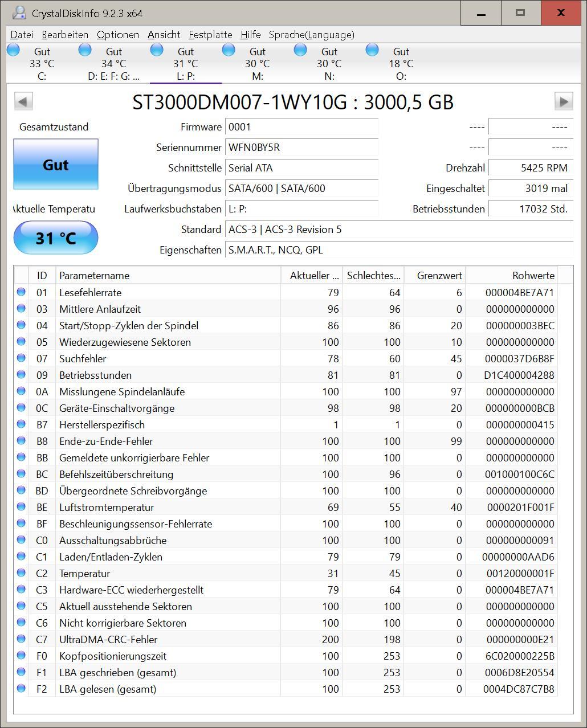Open the Ansicht menu
This screenshot has height=728, width=587.
coord(164,35)
